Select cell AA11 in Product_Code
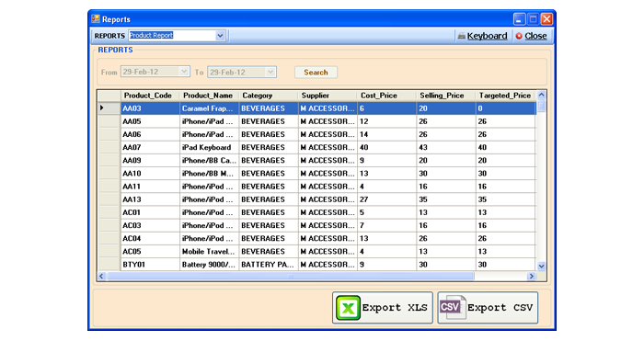Image resolution: width=644 pixels, height=341 pixels. [150, 187]
